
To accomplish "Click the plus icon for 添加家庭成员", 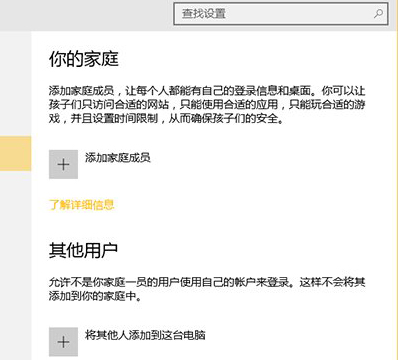I will point(63,164).
